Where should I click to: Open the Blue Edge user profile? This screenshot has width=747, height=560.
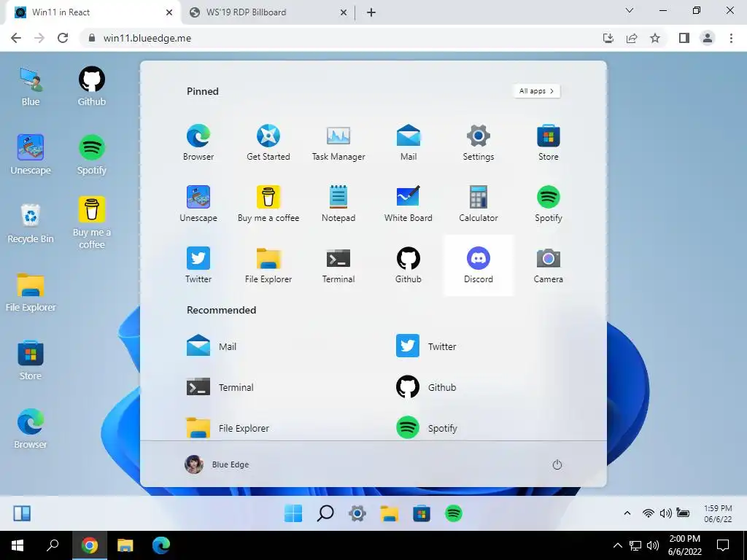coord(217,464)
